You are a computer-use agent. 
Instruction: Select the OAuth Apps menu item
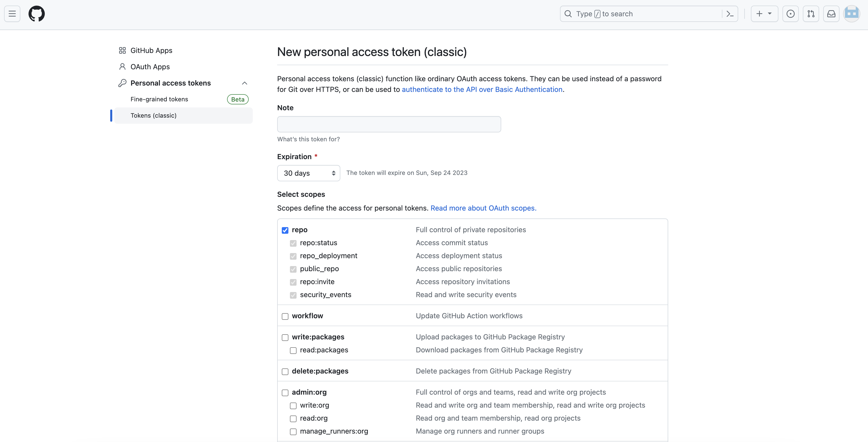click(150, 67)
